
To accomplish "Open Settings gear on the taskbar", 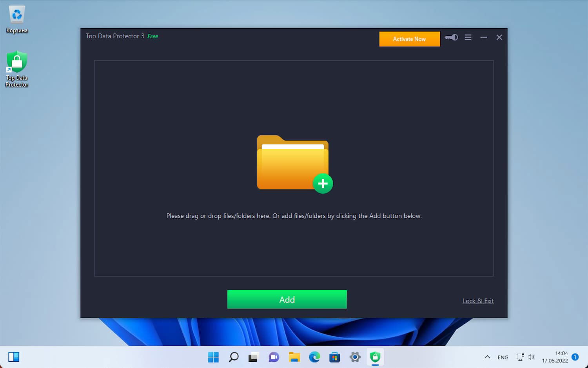I will pos(355,357).
